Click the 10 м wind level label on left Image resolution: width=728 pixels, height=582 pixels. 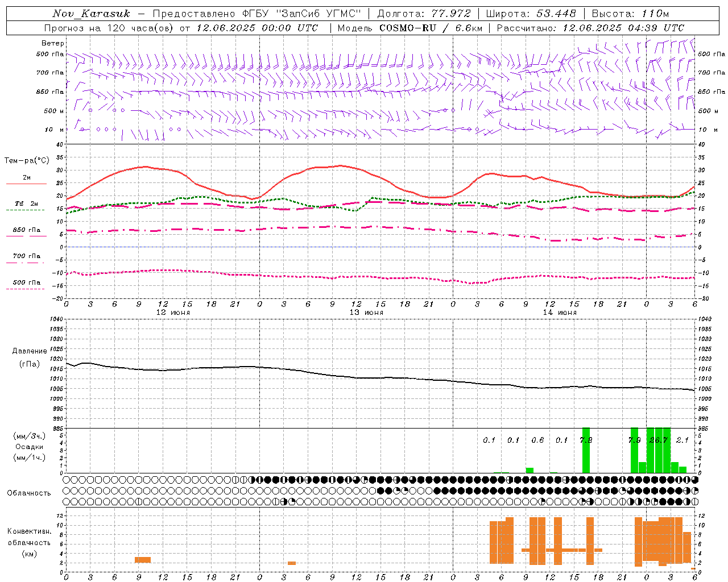coord(54,130)
